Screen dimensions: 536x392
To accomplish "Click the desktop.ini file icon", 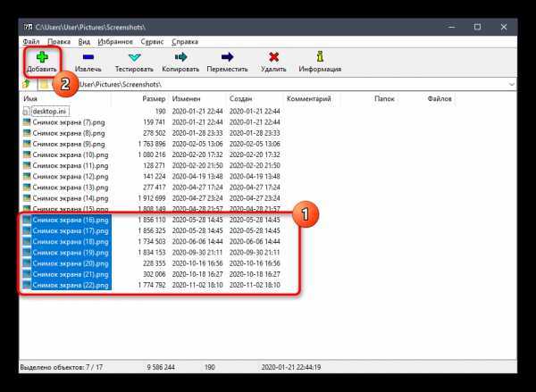I will click(x=26, y=112).
